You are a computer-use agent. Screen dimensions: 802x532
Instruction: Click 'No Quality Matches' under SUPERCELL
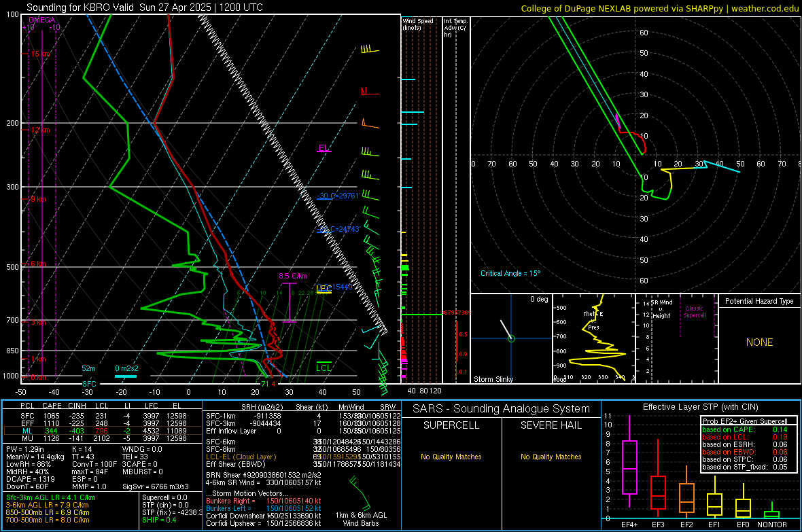[451, 457]
